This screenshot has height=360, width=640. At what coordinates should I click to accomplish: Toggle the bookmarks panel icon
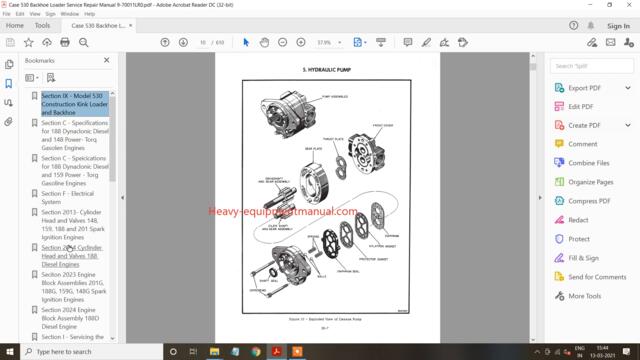point(9,84)
